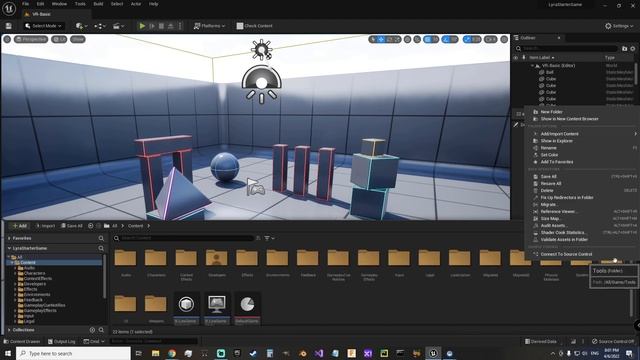640x360 pixels.
Task: Expand the Characters folder in tree
Action: tap(16, 273)
